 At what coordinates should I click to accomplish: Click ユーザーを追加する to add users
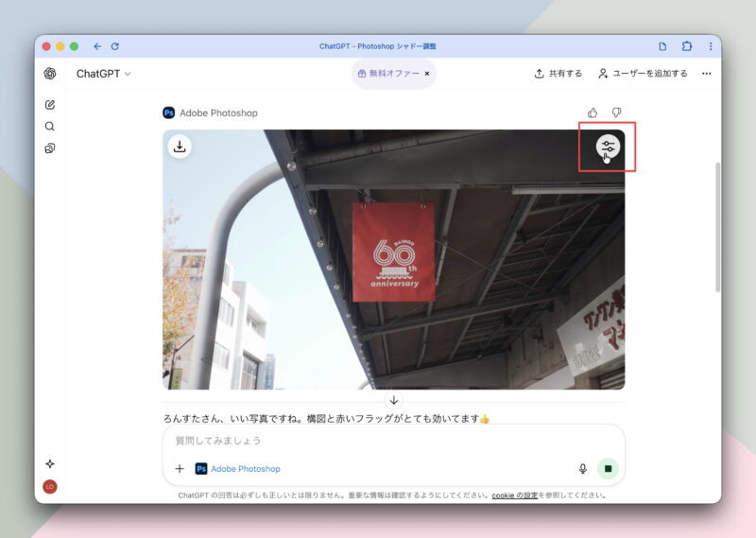(643, 74)
